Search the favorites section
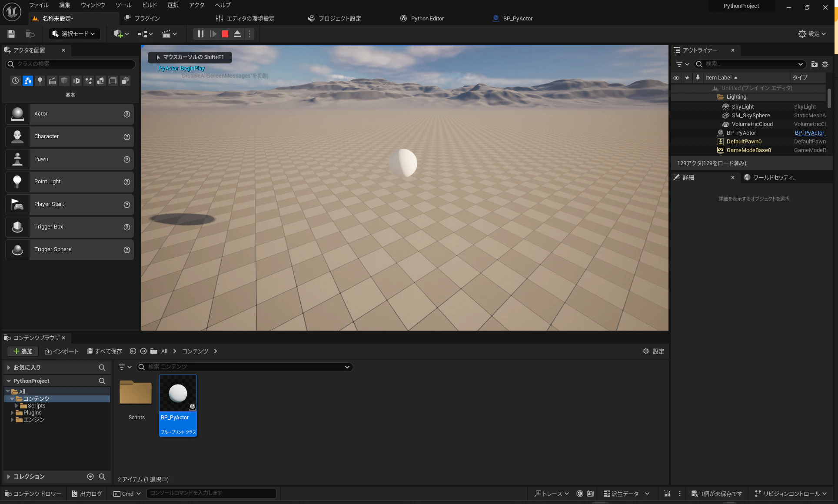 [102, 368]
